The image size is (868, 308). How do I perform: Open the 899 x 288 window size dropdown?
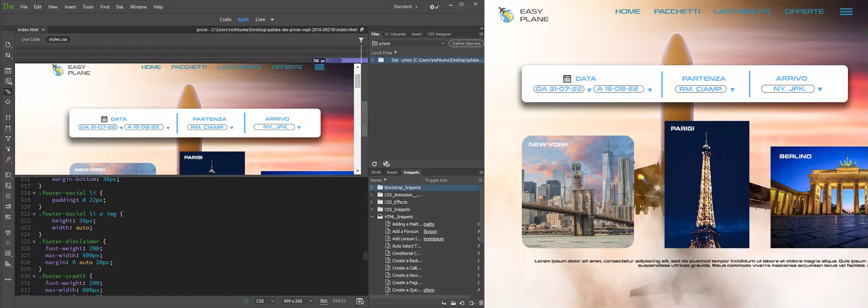pos(298,301)
